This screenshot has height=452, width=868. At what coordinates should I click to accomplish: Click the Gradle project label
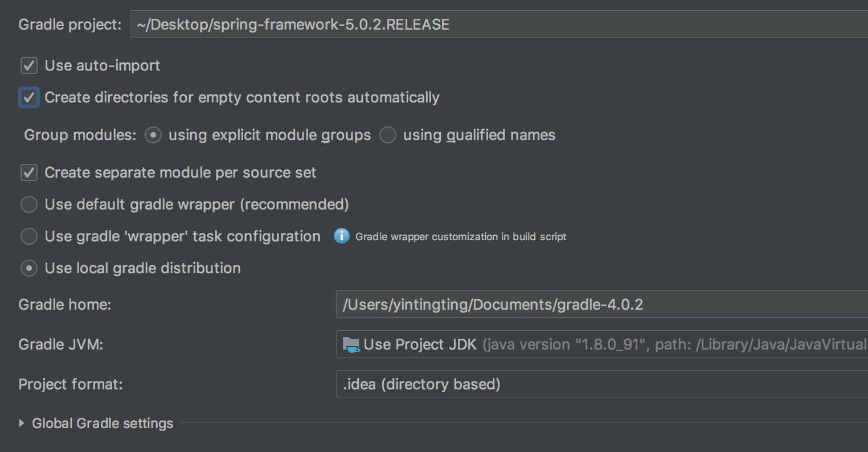70,25
